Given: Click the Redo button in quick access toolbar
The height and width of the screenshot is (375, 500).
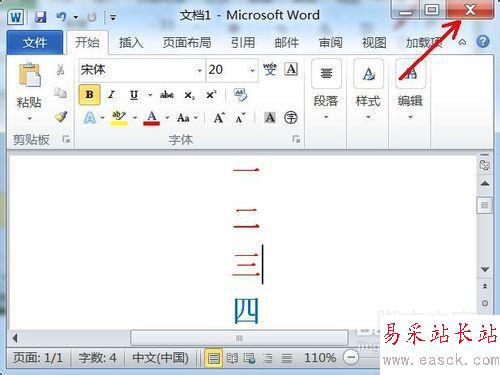Looking at the screenshot, I should 92,17.
